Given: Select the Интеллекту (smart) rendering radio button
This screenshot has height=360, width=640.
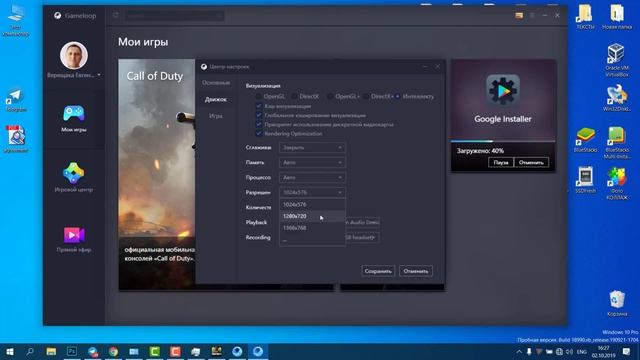Looking at the screenshot, I should pos(397,96).
